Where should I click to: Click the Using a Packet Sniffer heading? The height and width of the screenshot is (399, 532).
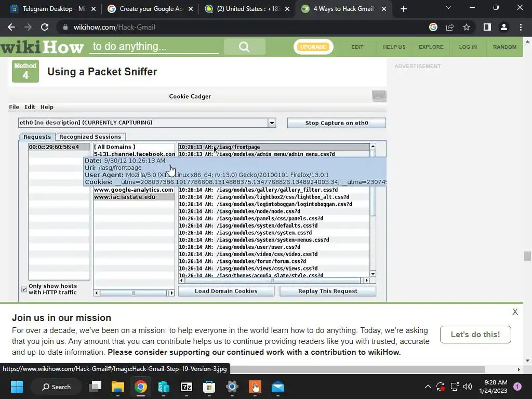pos(102,72)
